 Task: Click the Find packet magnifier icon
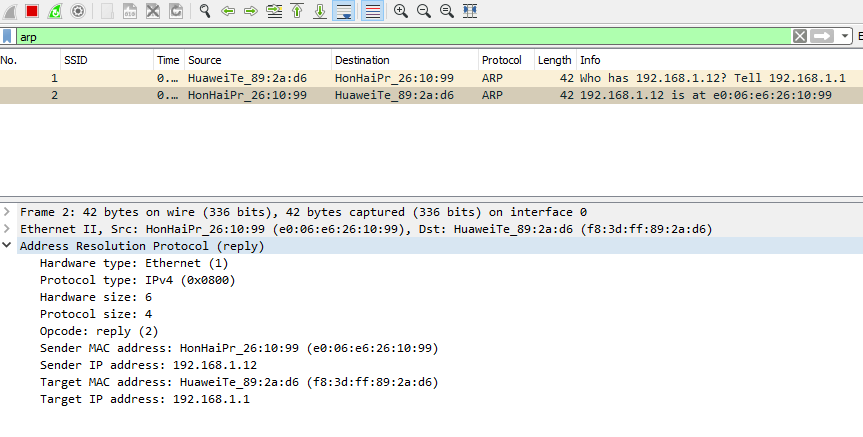pyautogui.click(x=204, y=11)
